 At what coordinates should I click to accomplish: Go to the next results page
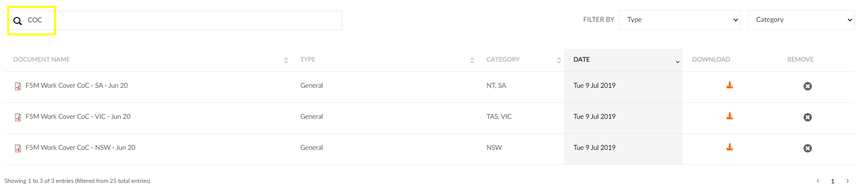[x=848, y=181]
